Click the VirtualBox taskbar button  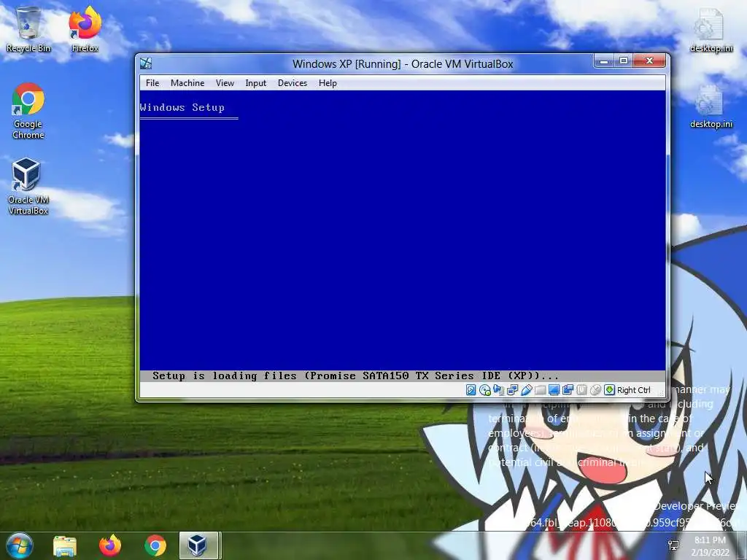click(198, 545)
